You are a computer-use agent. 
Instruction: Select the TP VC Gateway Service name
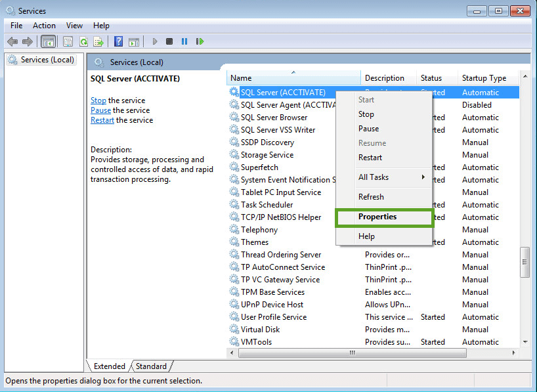280,280
